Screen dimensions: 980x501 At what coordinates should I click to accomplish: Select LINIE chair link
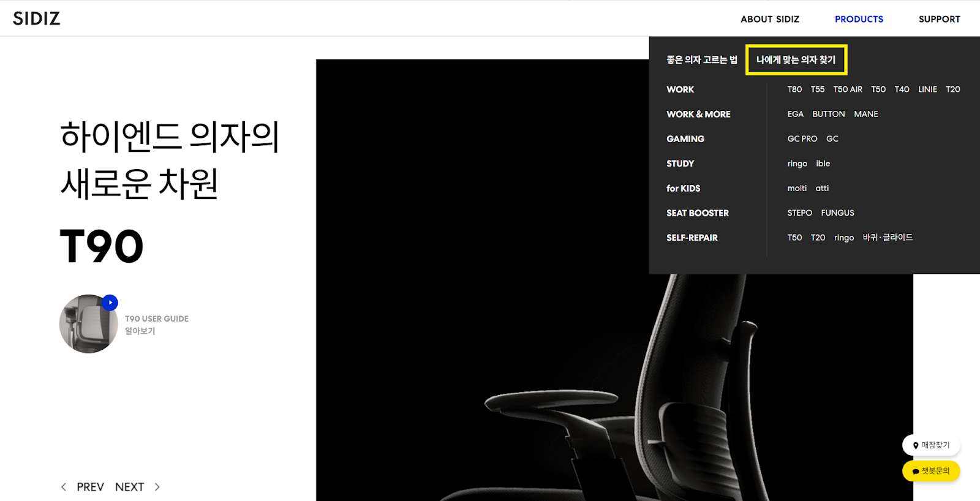point(927,89)
